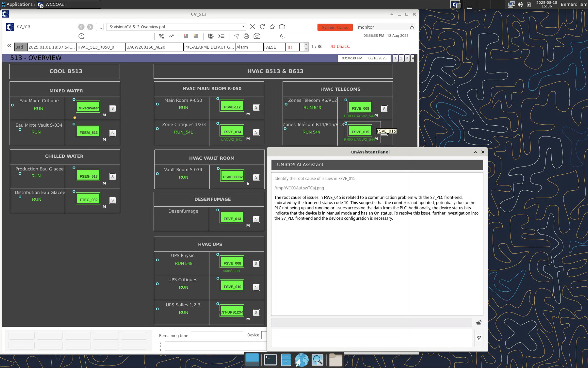
Task: Take a screenshot with camera icon
Action: click(x=257, y=36)
